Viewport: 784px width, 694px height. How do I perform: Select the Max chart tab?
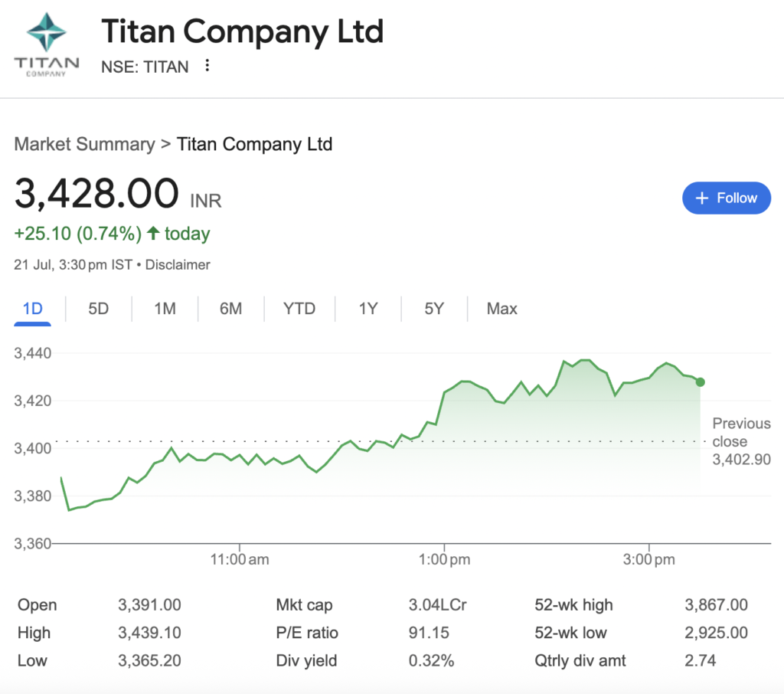502,309
